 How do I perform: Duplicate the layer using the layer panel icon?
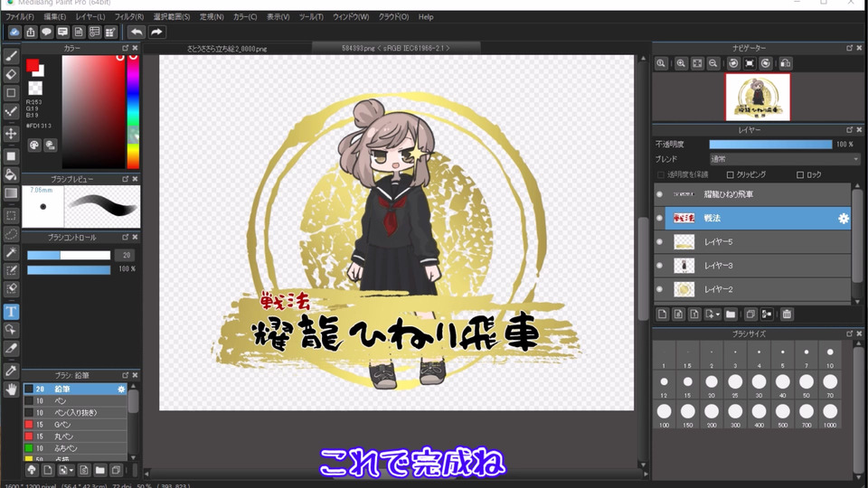click(x=750, y=314)
